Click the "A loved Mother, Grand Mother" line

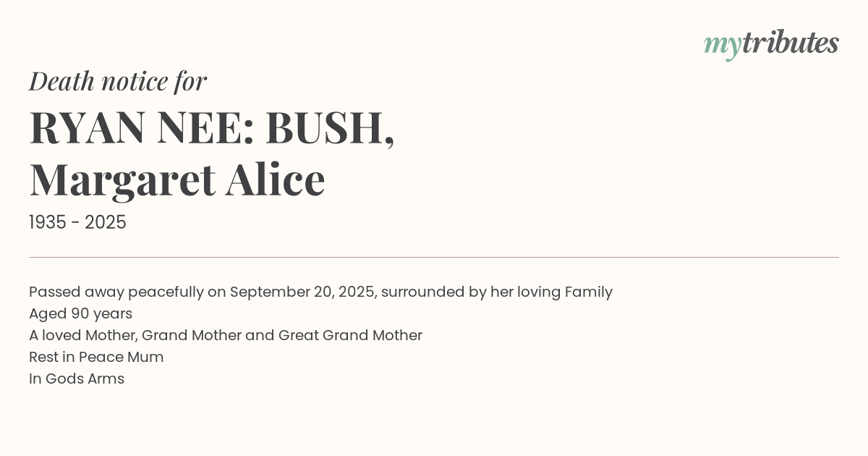[x=226, y=335]
